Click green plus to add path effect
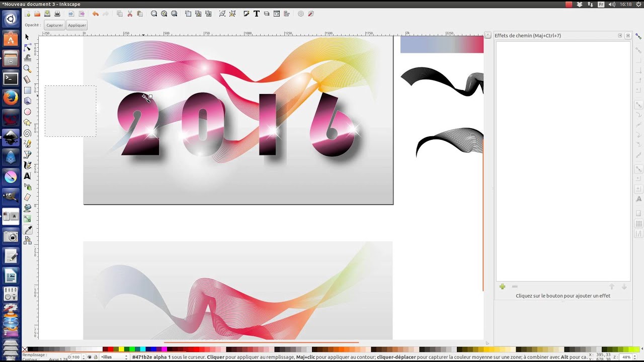The height and width of the screenshot is (362, 644). [x=502, y=287]
